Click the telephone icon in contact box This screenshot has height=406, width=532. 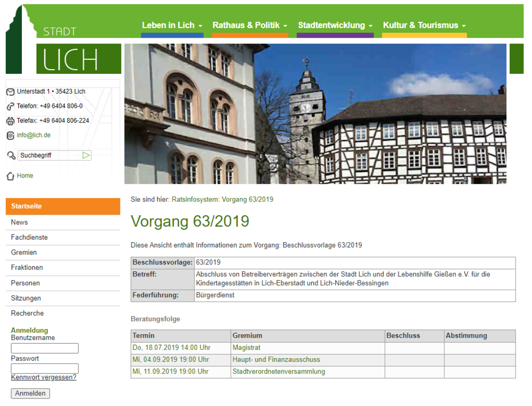[10, 106]
